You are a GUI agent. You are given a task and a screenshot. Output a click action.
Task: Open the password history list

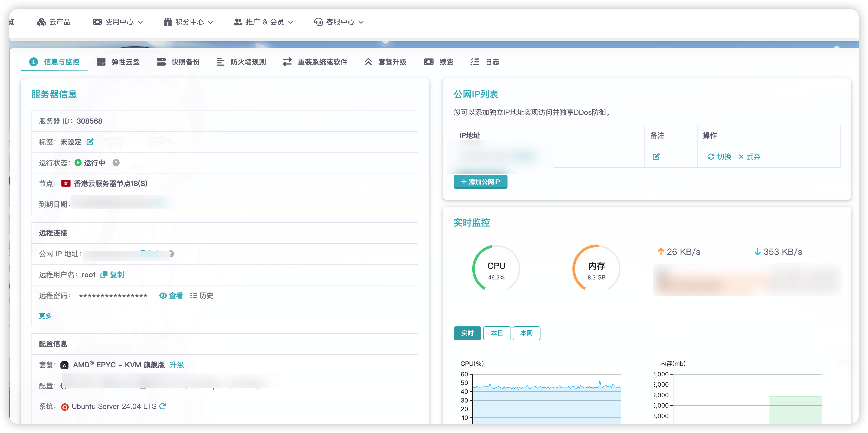[x=201, y=296]
